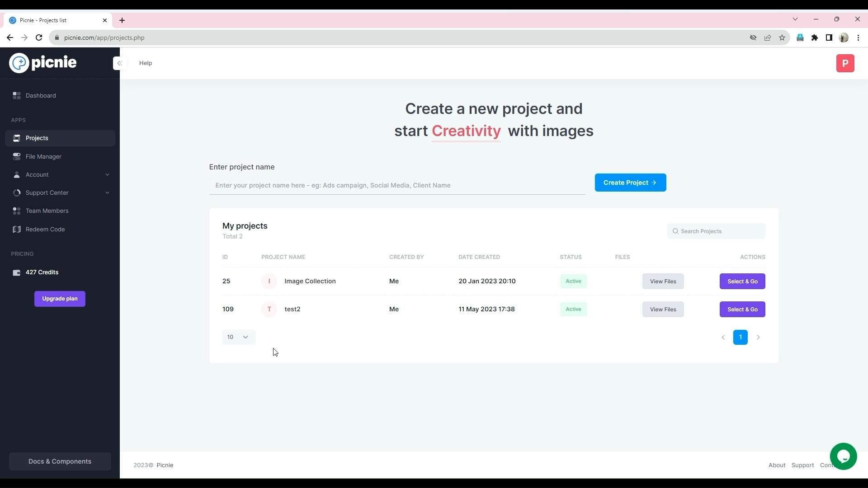
Task: Click Select & Go for Image Collection
Action: coord(743,281)
